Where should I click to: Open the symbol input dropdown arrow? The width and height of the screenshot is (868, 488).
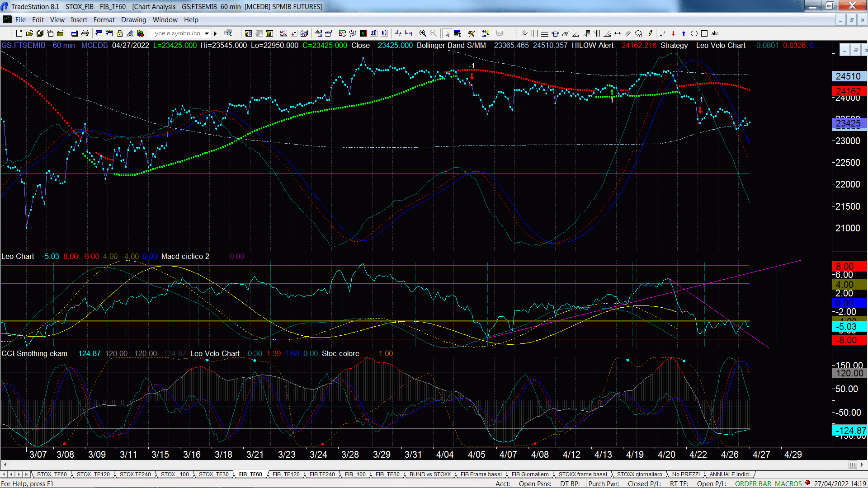pyautogui.click(x=207, y=33)
